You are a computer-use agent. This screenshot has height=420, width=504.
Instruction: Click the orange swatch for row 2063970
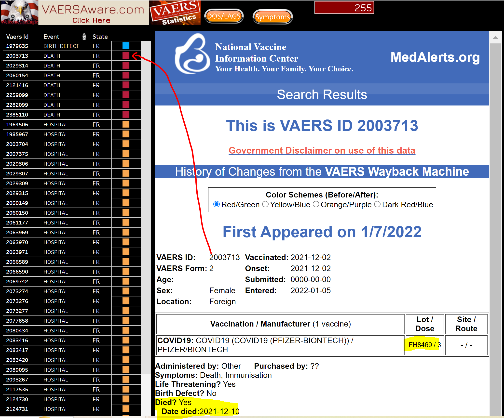(x=126, y=242)
